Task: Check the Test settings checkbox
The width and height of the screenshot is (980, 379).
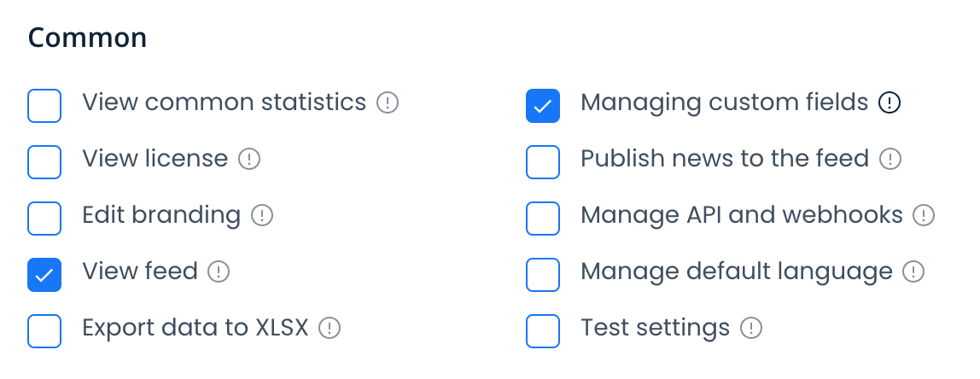Action: [543, 331]
